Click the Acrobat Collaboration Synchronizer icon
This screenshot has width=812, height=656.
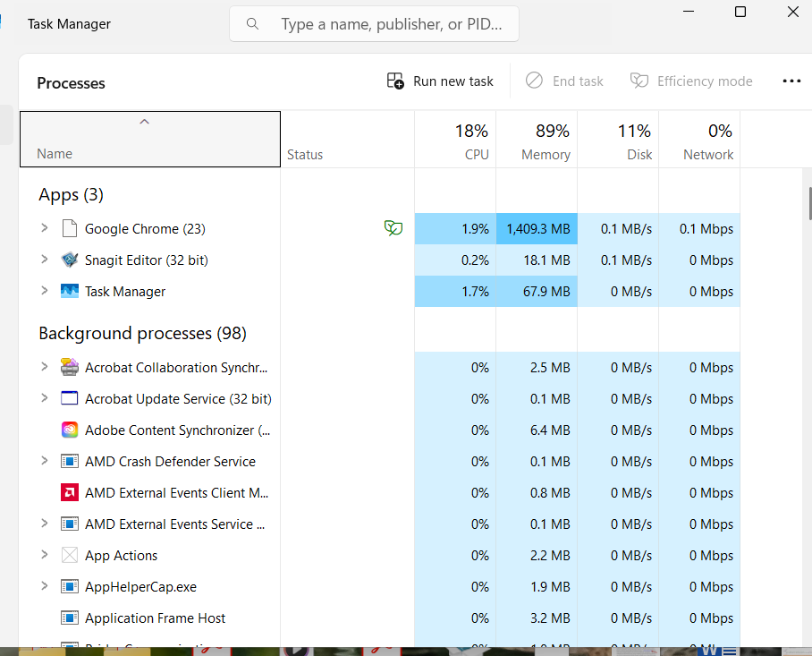click(x=70, y=368)
